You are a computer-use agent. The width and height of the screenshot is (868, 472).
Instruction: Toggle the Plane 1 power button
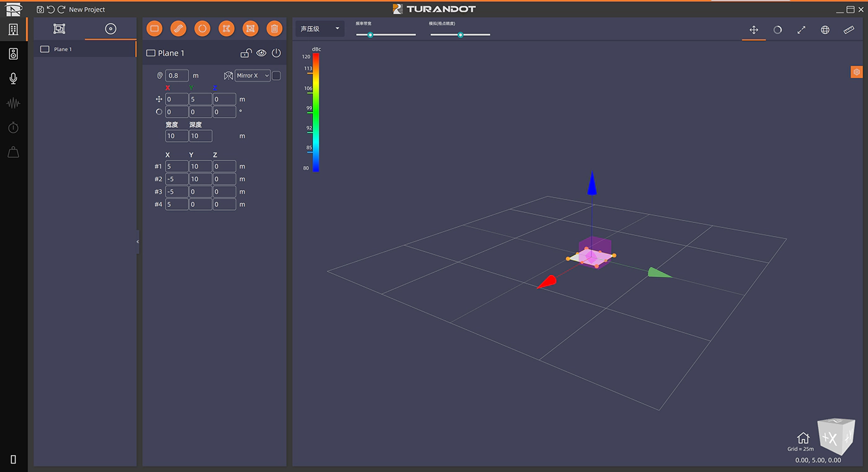277,53
